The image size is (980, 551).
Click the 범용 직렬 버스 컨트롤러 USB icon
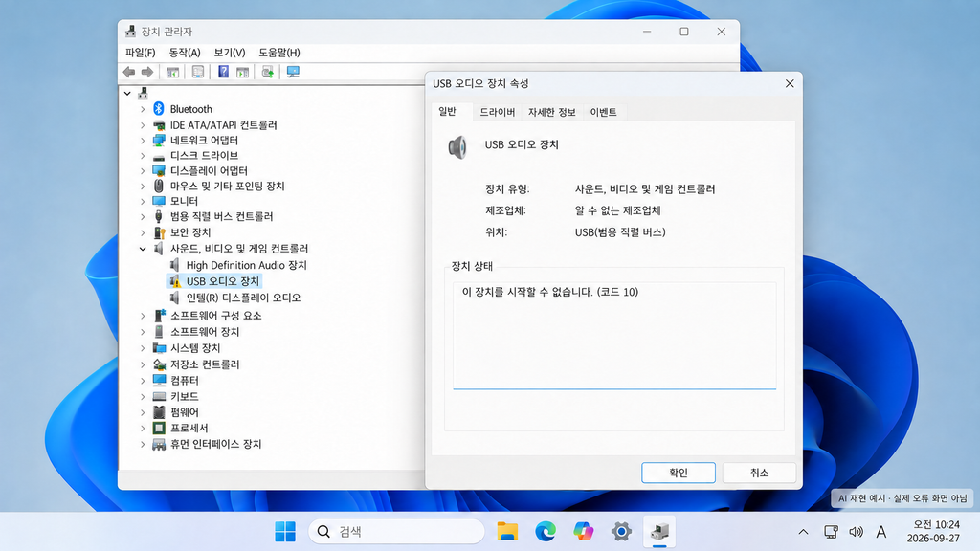(x=159, y=216)
